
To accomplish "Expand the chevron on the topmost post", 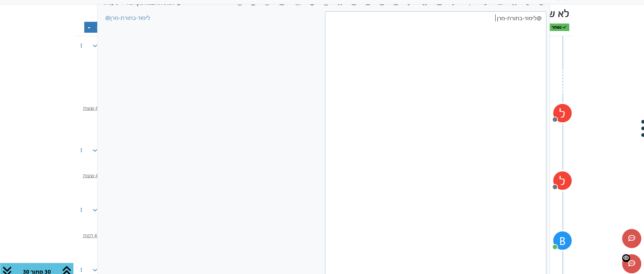I will [95, 46].
